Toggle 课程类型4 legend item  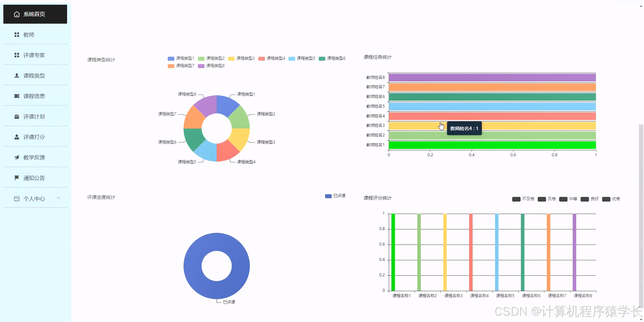[x=271, y=58]
